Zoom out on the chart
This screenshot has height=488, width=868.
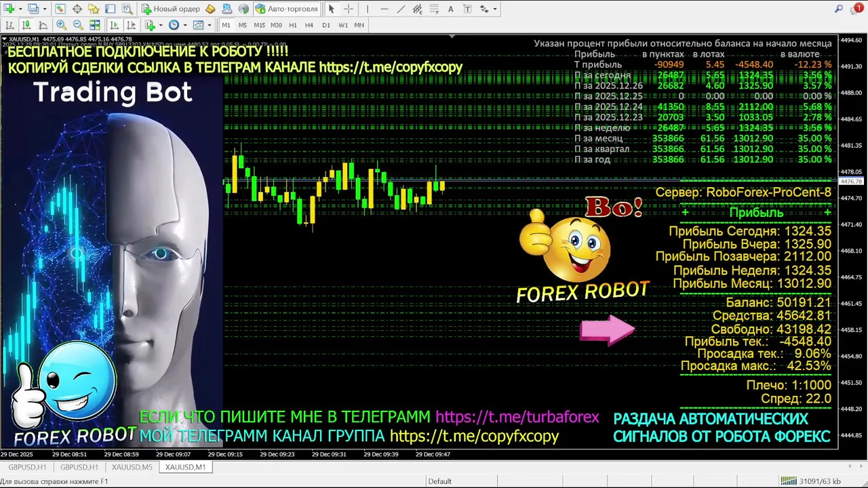click(x=78, y=25)
